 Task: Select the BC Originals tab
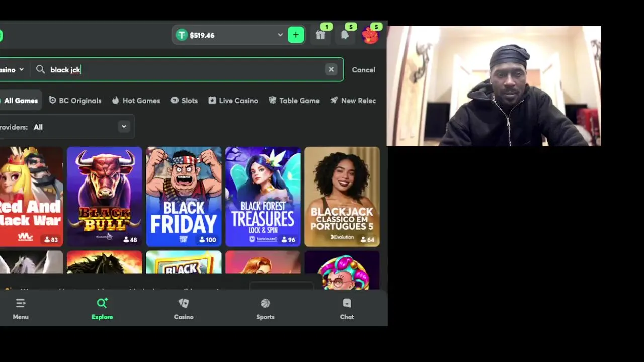tap(75, 101)
